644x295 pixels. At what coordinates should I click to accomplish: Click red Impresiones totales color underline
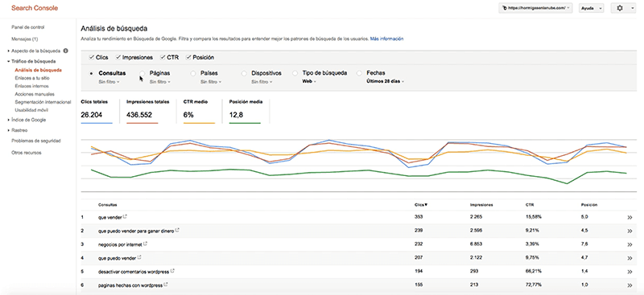(142, 123)
